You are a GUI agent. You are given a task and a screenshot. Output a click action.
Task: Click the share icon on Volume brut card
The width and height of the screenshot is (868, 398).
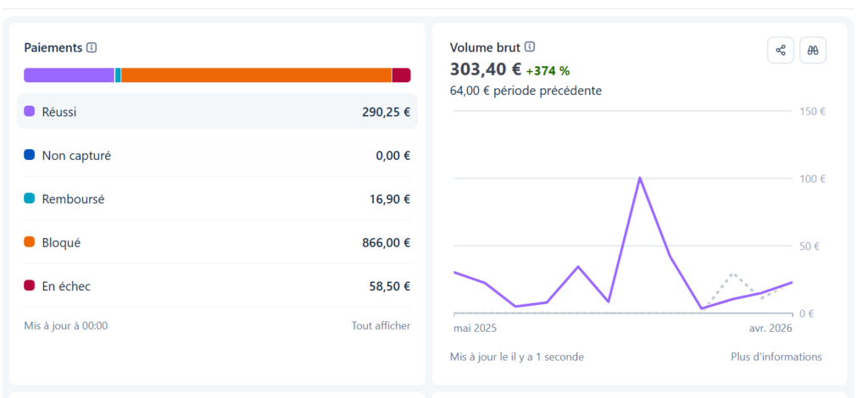click(x=780, y=50)
